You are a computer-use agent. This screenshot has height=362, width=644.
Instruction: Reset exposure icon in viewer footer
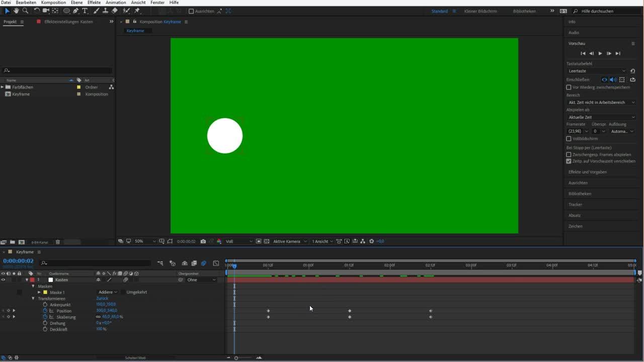click(x=372, y=241)
